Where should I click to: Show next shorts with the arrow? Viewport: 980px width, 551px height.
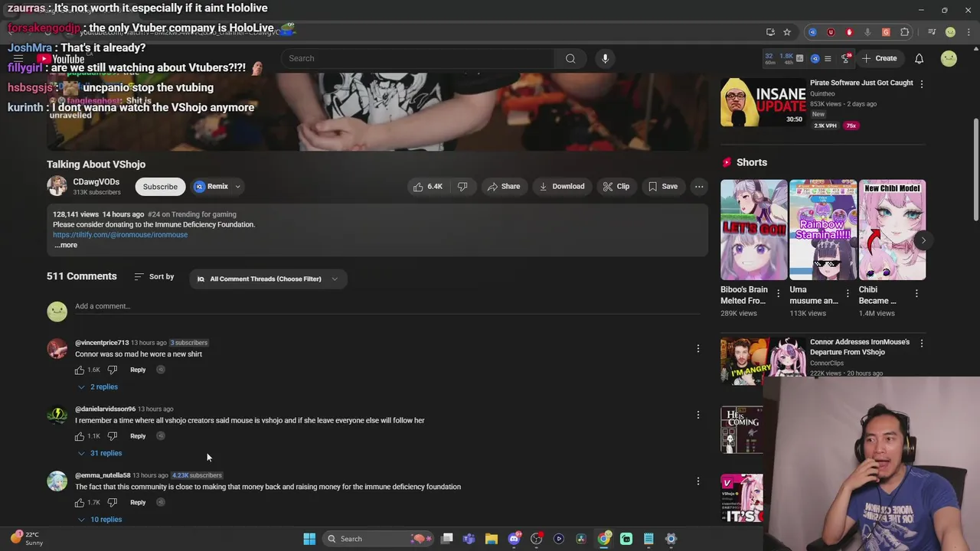[x=923, y=240]
